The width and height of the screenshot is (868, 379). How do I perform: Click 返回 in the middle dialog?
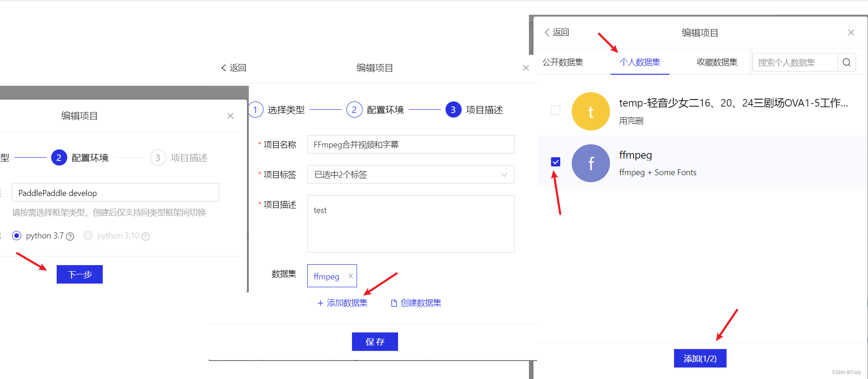pos(234,68)
